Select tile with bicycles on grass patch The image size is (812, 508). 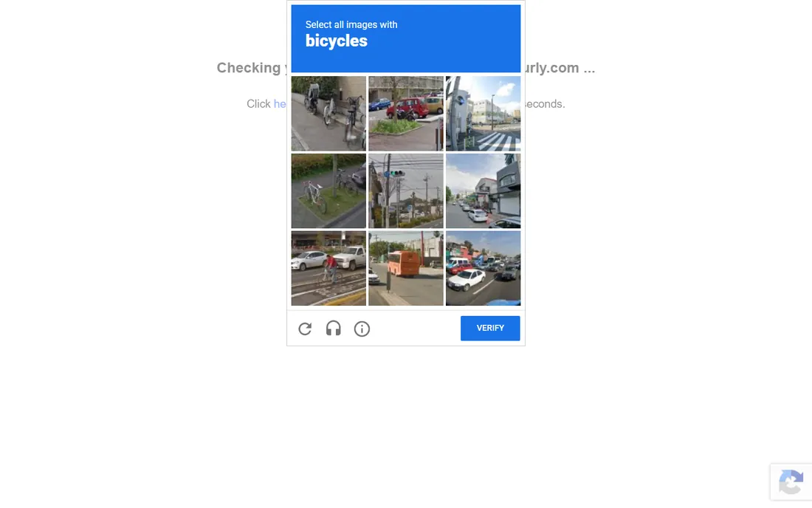pyautogui.click(x=328, y=191)
